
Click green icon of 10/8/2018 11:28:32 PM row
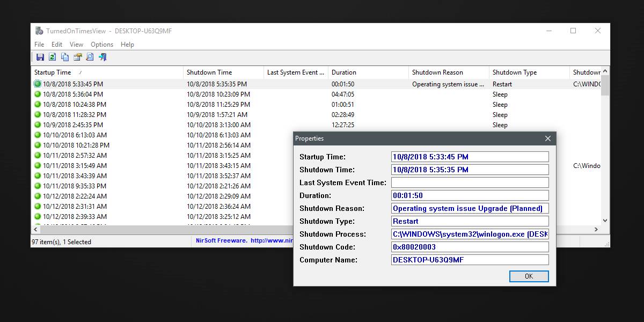(x=38, y=114)
